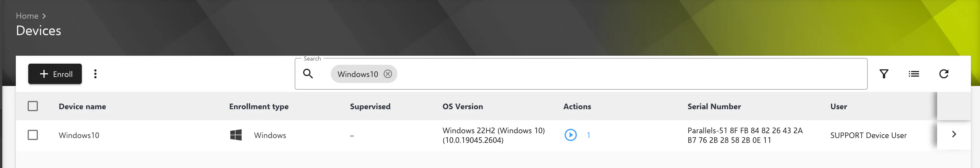The image size is (980, 168).
Task: Click the Enroll button
Action: click(x=55, y=74)
